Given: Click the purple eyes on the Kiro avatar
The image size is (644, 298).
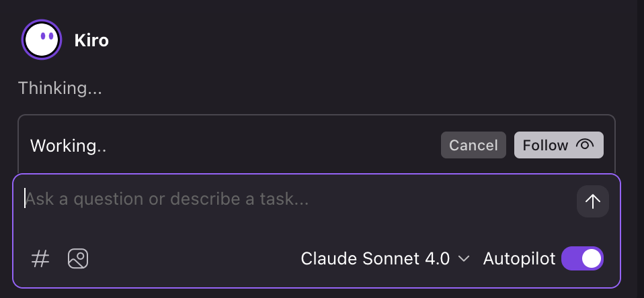Looking at the screenshot, I should [46, 36].
